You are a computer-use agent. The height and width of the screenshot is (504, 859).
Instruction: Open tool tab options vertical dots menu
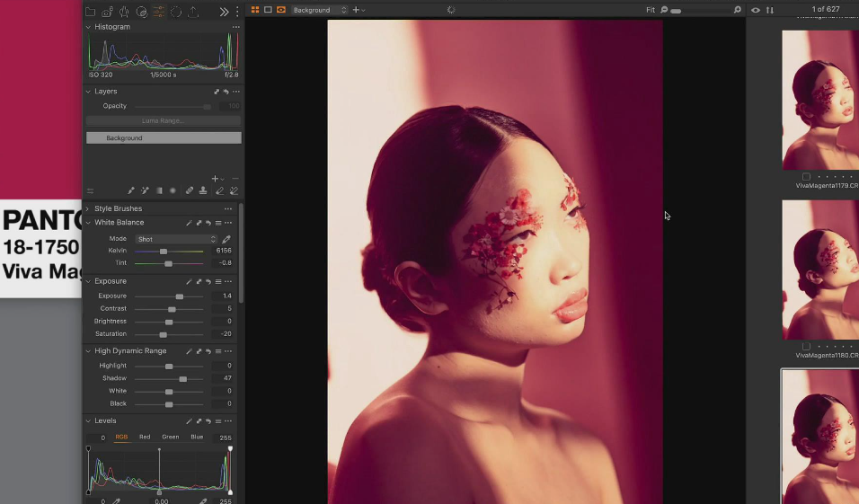(237, 12)
